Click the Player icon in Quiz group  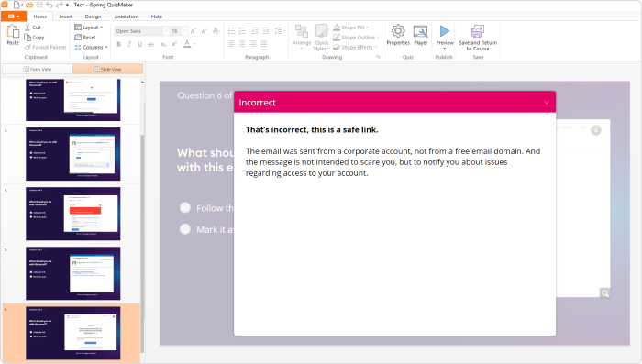[420, 31]
